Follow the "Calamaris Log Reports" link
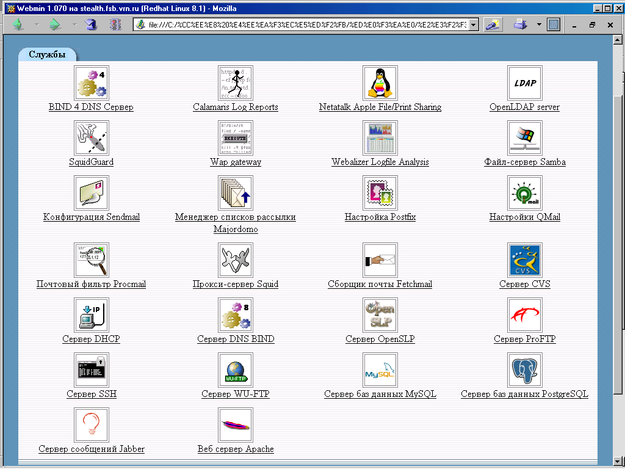This screenshot has height=469, width=625. pos(236,107)
